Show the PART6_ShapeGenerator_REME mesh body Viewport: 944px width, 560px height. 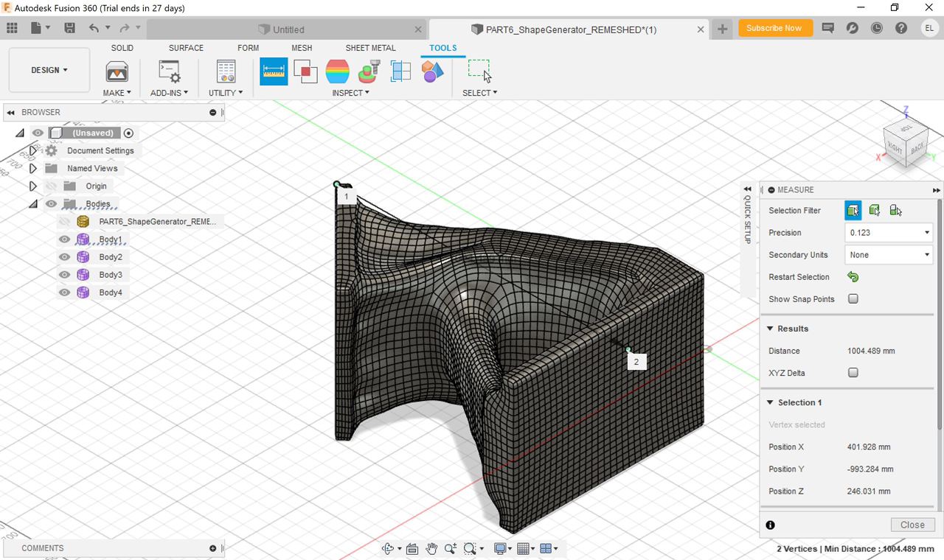[64, 222]
